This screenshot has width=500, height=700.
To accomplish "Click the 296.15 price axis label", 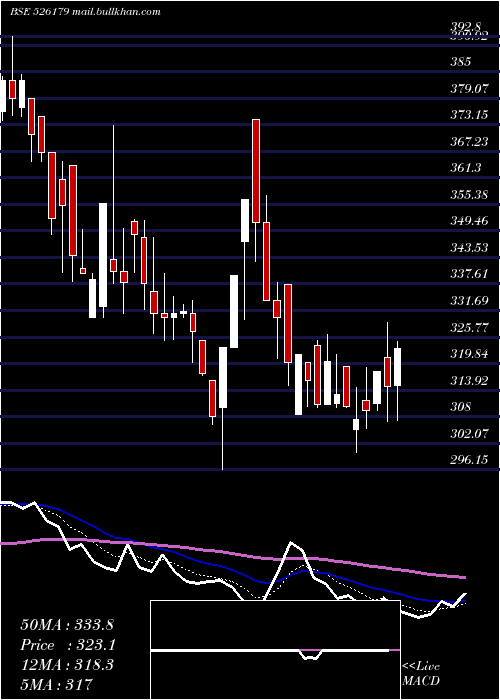I will tap(469, 459).
